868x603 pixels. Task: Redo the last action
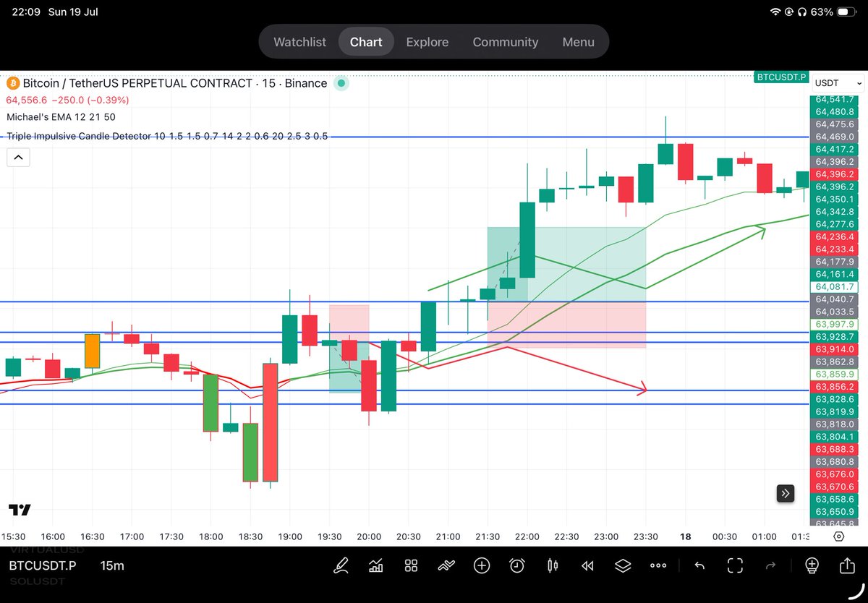click(770, 565)
